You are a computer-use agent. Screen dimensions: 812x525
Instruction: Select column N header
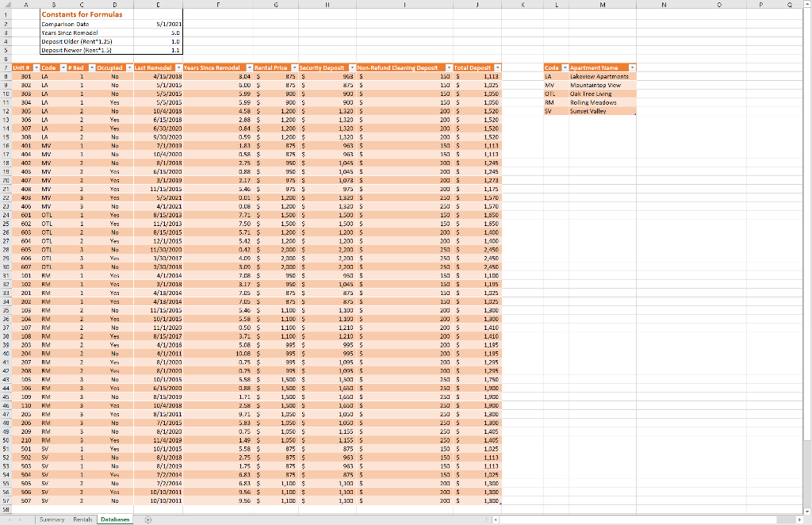(x=664, y=5)
